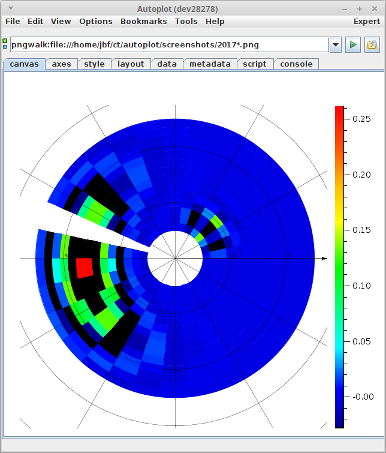Click the color bar scale
The height and width of the screenshot is (453, 386).
pos(339,267)
